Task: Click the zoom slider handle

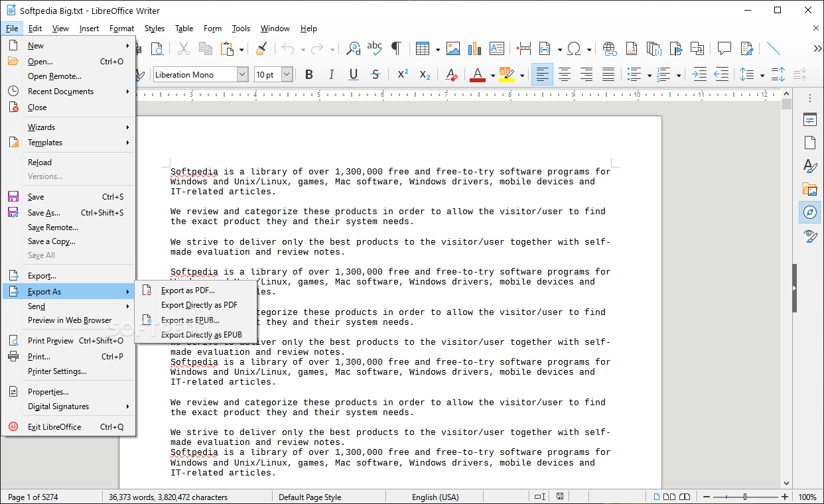Action: click(x=745, y=497)
